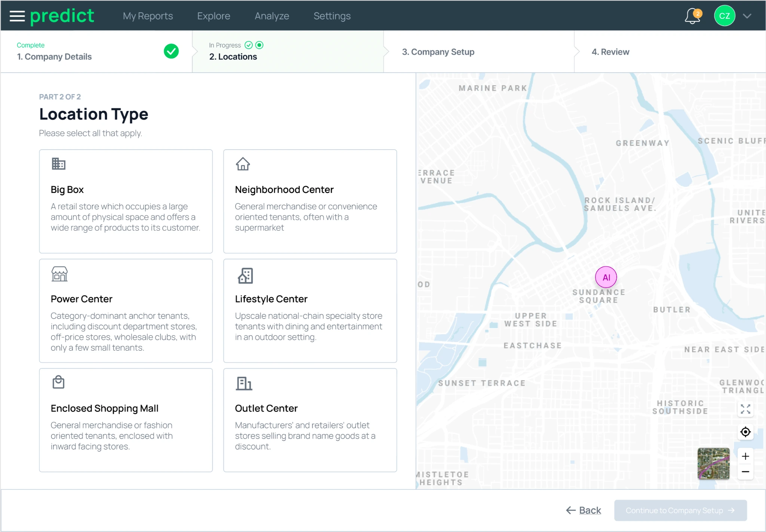Open the hamburger navigation menu

(17, 16)
